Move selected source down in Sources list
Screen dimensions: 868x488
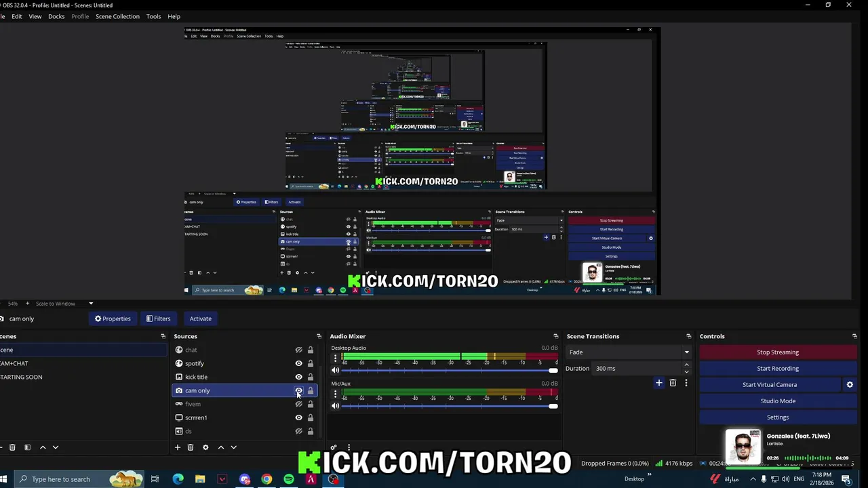click(x=234, y=447)
